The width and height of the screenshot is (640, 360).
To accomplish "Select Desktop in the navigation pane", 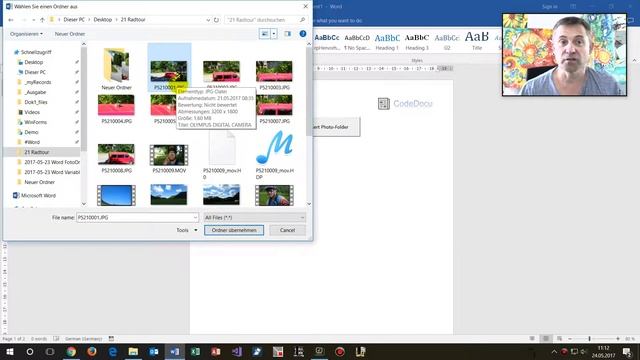I will (x=33, y=62).
